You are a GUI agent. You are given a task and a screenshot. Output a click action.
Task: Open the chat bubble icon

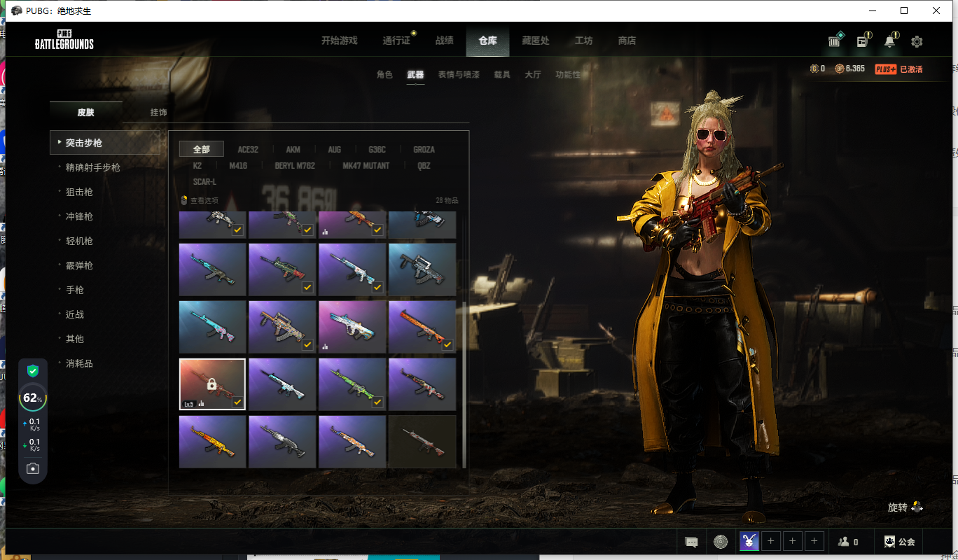tap(691, 542)
